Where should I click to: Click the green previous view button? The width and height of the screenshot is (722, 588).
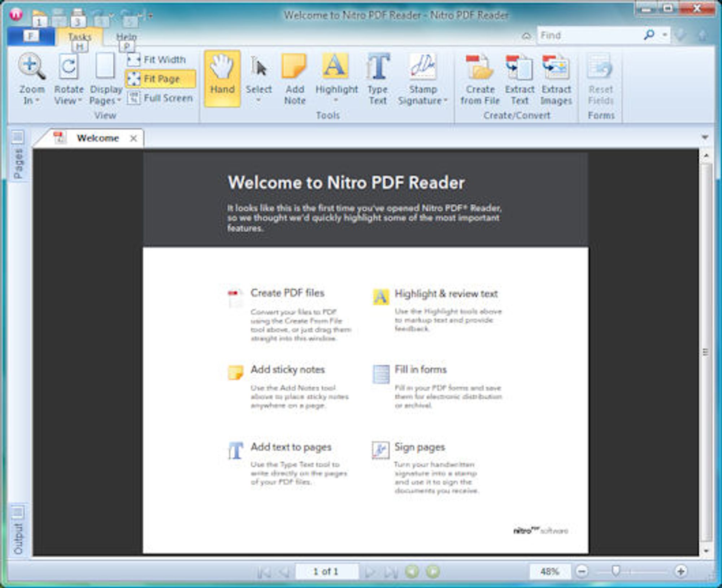pos(412,571)
